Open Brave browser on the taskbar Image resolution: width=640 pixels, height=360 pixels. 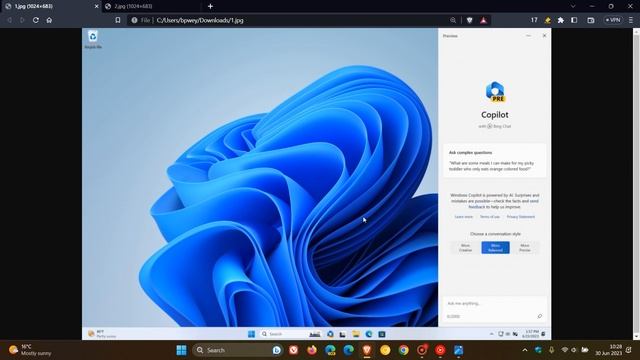[x=367, y=350]
